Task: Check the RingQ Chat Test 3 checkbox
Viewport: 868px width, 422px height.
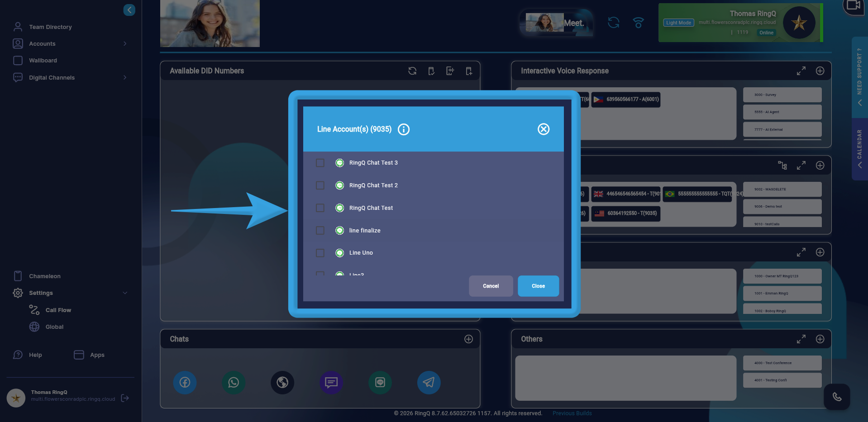Action: point(320,162)
